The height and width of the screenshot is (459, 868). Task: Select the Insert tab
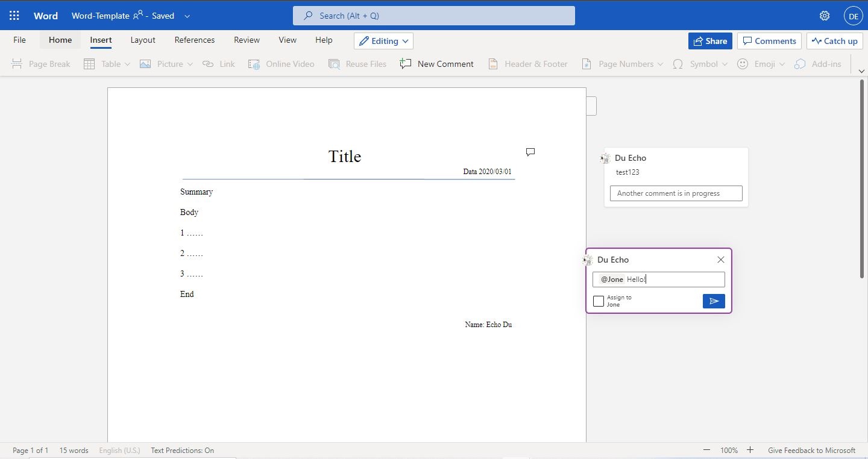(x=101, y=40)
